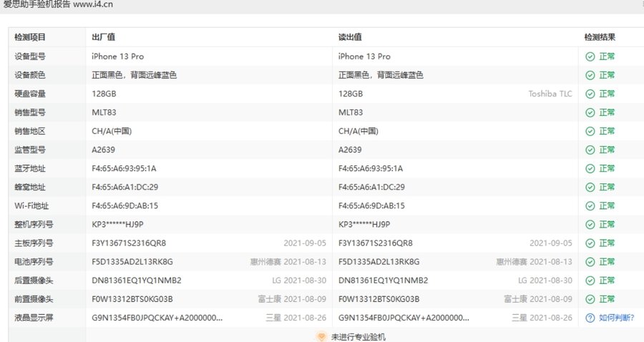
Task: Click factory value iPhone 13 Pro
Action: 118,57
